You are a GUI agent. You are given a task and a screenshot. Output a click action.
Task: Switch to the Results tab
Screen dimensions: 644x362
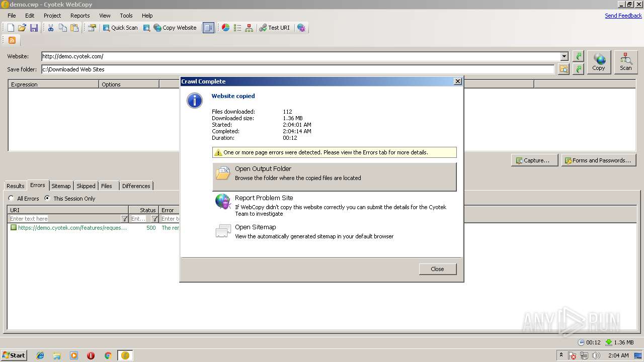pos(15,186)
